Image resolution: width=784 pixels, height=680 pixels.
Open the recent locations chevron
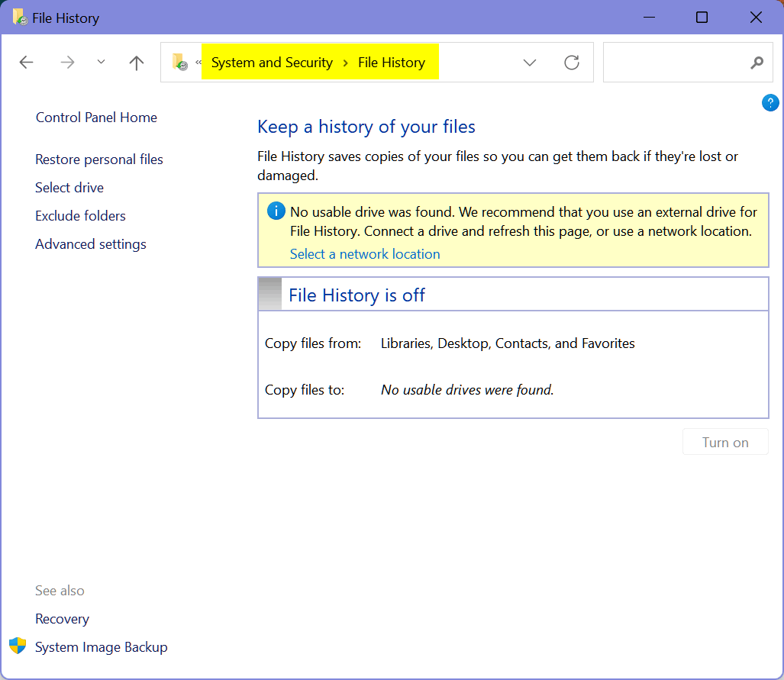pos(101,62)
